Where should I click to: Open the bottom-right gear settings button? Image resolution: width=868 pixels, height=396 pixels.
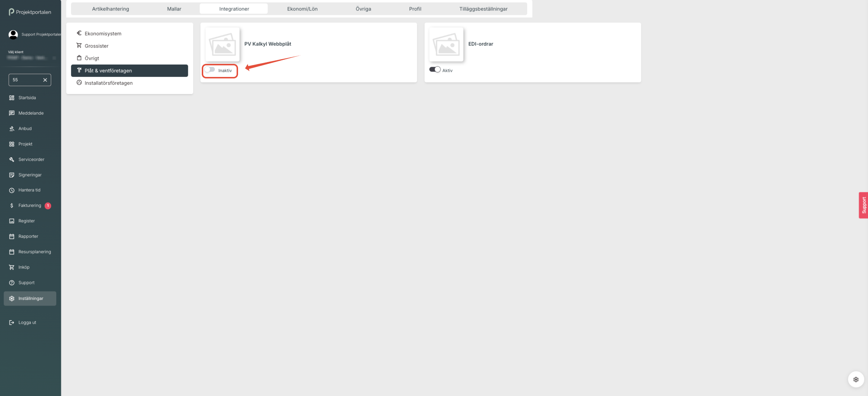click(x=856, y=379)
